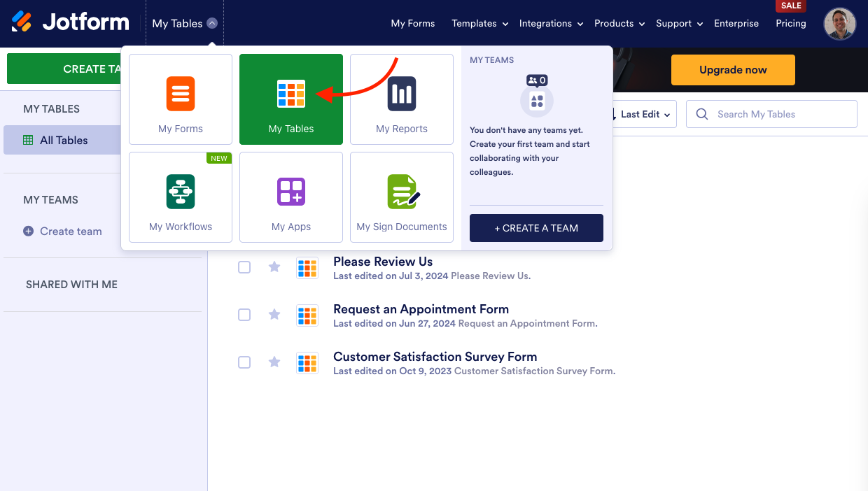Open the Please Review Us table

tap(383, 262)
